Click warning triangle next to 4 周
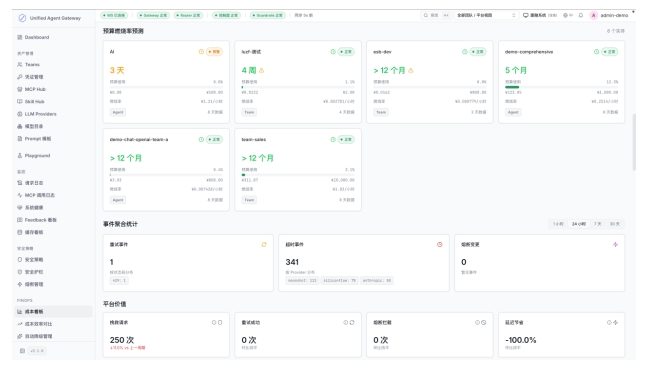 click(262, 70)
